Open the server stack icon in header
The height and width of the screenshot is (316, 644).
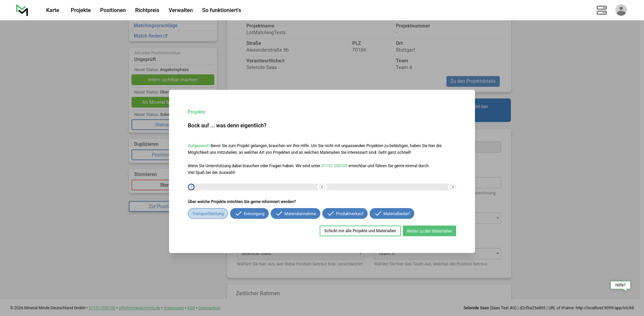click(x=601, y=10)
